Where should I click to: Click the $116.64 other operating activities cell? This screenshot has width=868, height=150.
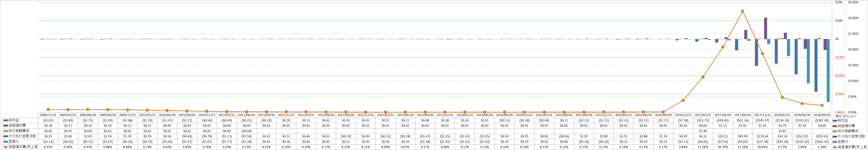pyautogui.click(x=763, y=137)
